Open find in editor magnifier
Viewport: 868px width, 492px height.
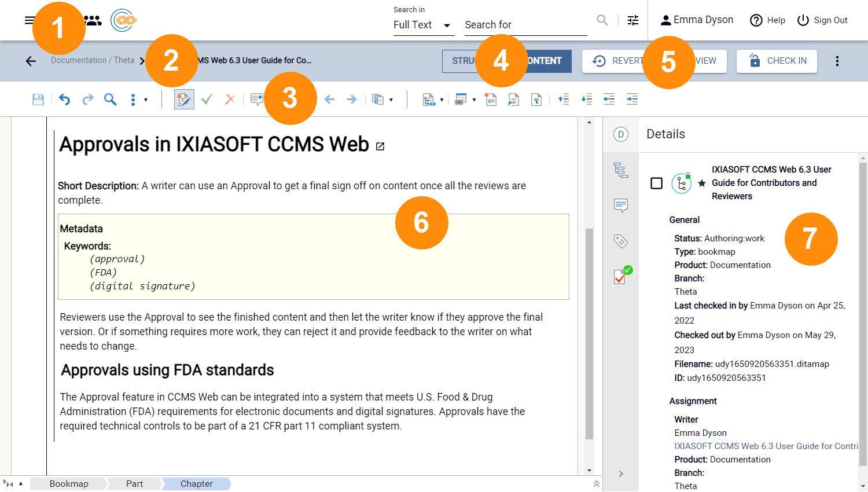tap(110, 100)
